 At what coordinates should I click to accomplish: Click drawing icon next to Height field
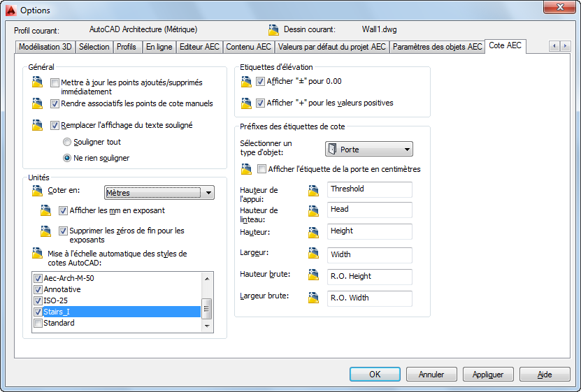(x=313, y=233)
